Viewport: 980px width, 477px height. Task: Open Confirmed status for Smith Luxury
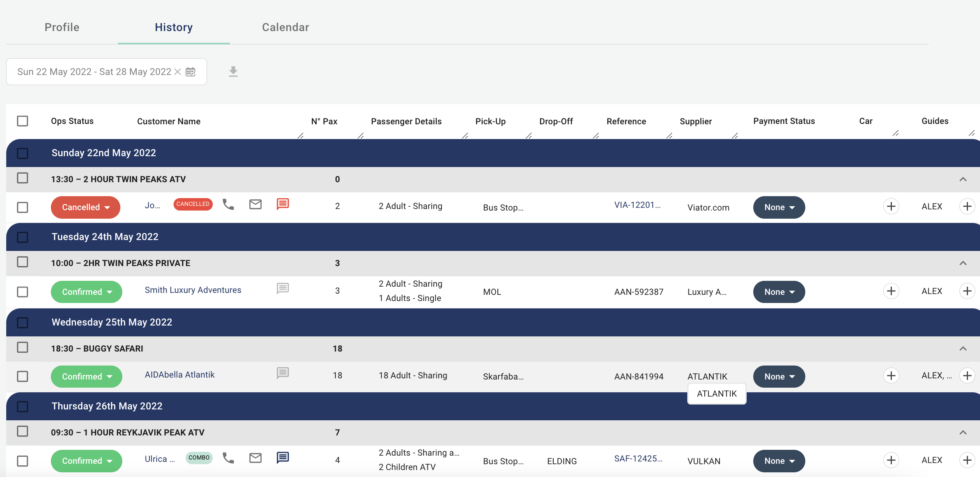(87, 292)
